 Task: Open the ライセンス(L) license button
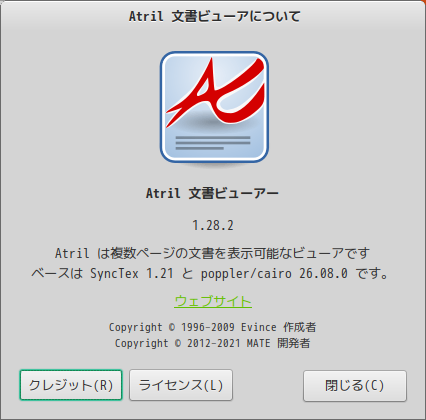tap(181, 385)
